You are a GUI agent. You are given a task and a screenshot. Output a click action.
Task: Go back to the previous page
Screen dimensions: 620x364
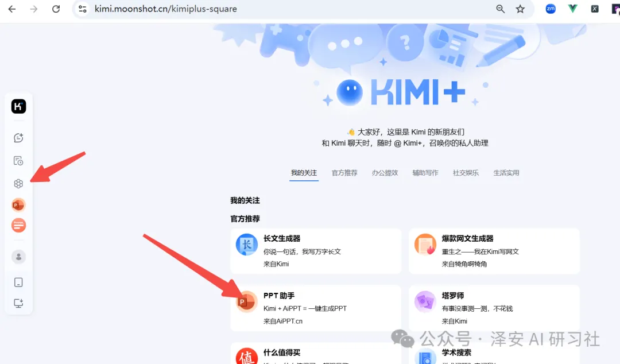12,9
